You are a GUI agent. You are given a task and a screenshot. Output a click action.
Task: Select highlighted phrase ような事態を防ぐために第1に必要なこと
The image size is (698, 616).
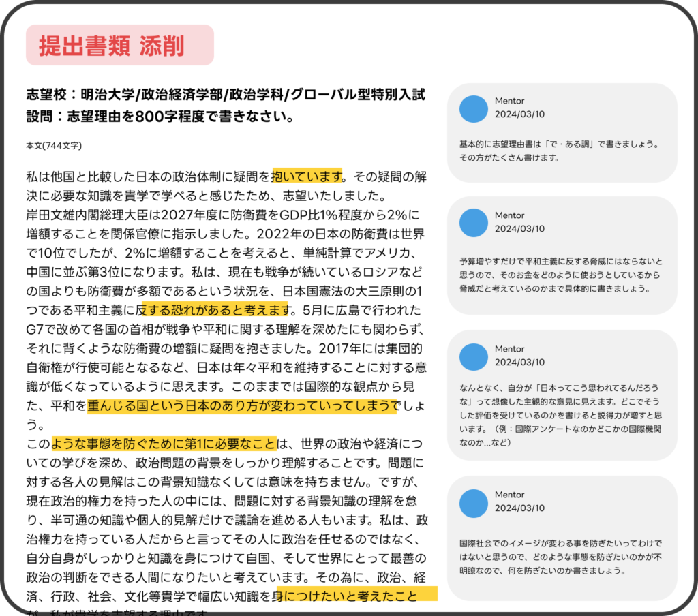click(x=164, y=444)
